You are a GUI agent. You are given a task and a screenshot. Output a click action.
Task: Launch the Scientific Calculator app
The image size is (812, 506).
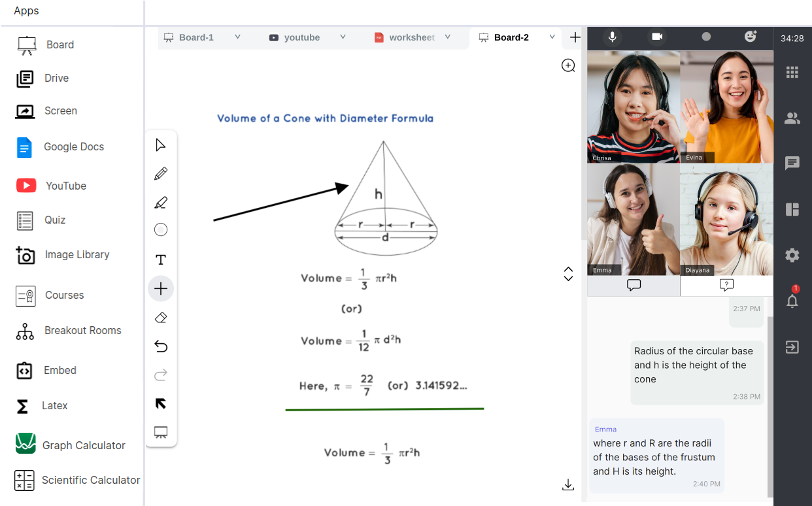(x=90, y=481)
